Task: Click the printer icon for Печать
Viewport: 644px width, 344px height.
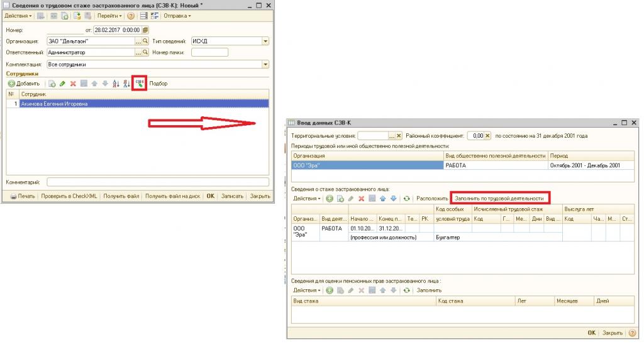Action: point(13,196)
